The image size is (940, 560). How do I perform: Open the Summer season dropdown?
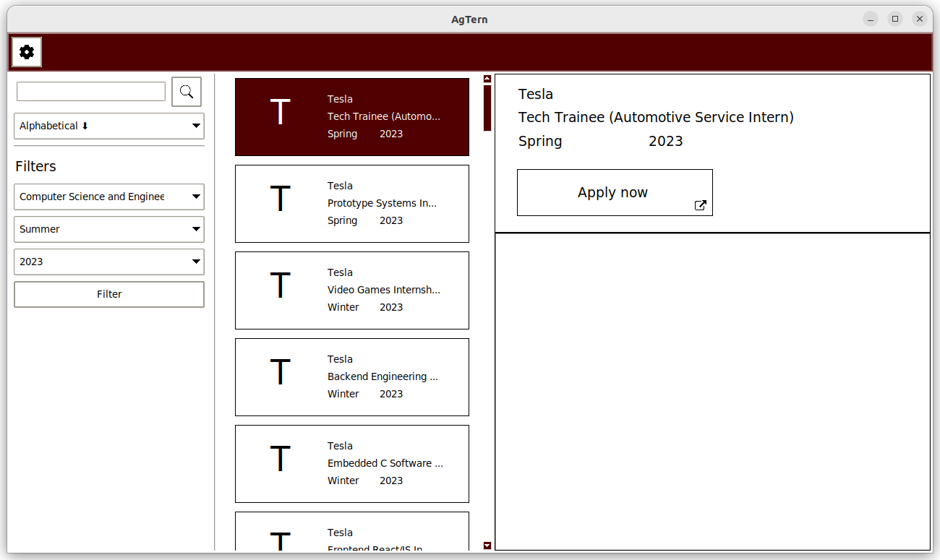(109, 229)
